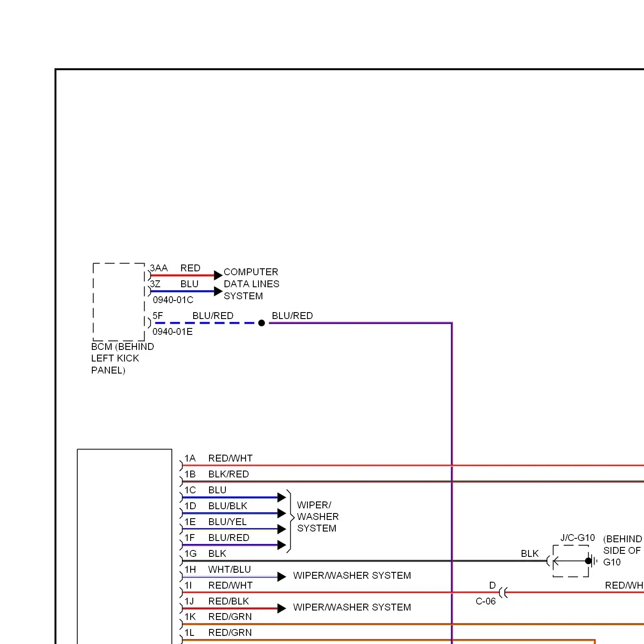The width and height of the screenshot is (644, 644).
Task: Click connector code 0940-01C
Action: 173,300
